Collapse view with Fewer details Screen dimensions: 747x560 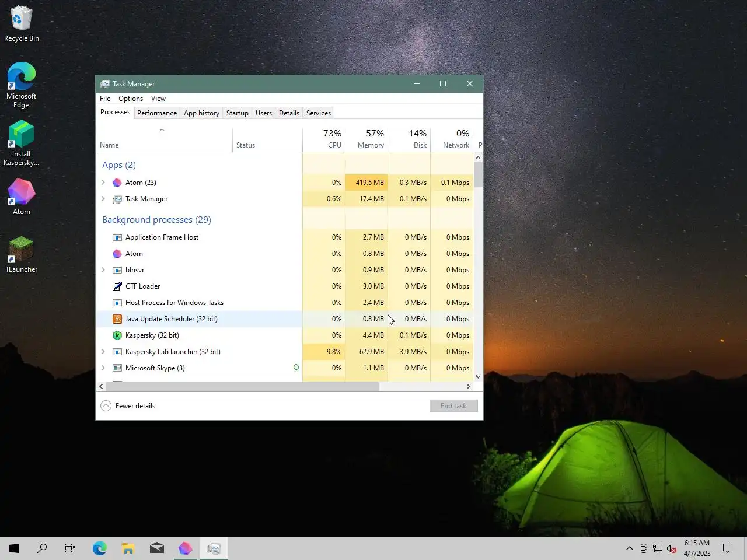point(128,406)
